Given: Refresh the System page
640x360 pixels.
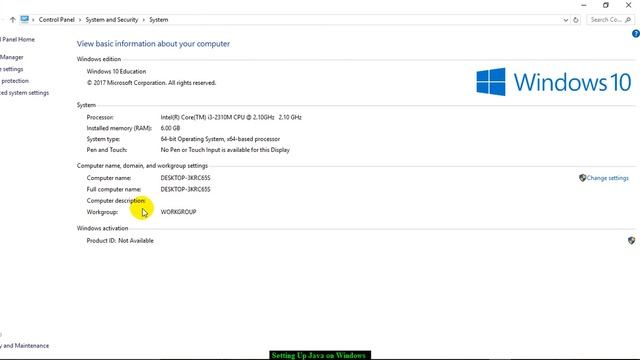Looking at the screenshot, I should (x=576, y=20).
